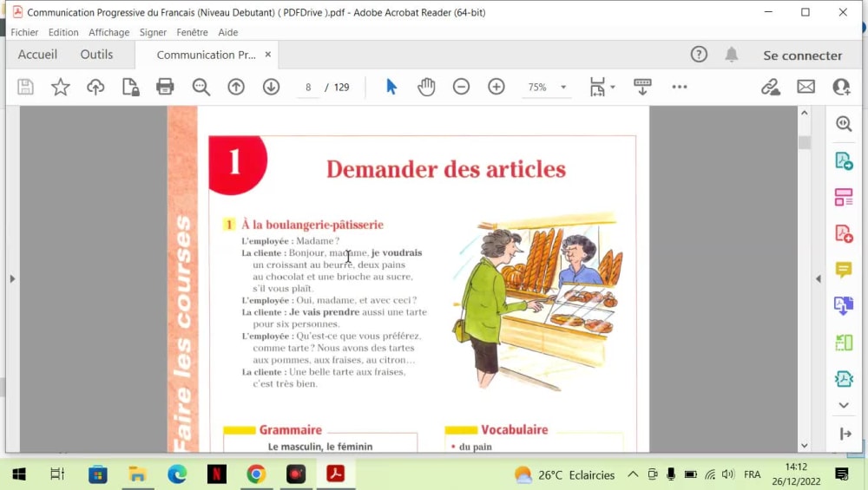Click the FRA language indicator
868x490 pixels.
(752, 474)
